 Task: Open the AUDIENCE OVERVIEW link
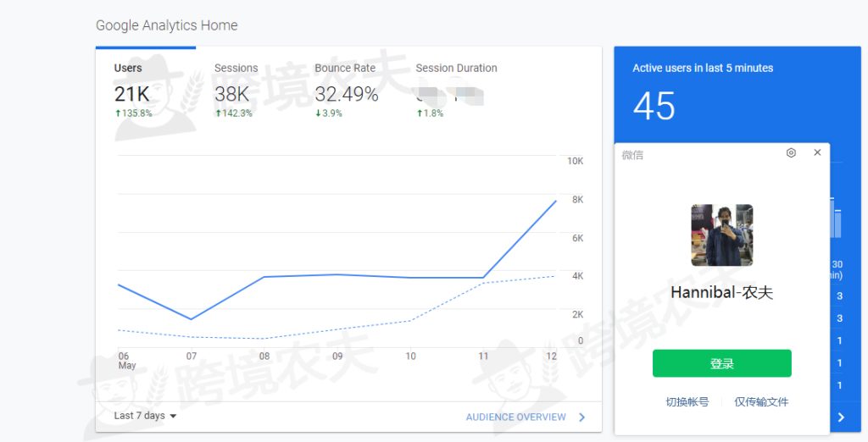click(x=516, y=417)
